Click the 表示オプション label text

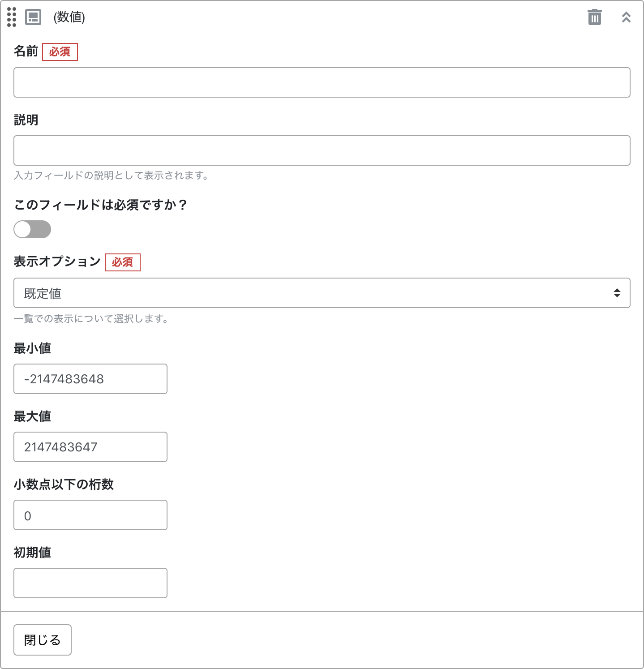click(57, 262)
